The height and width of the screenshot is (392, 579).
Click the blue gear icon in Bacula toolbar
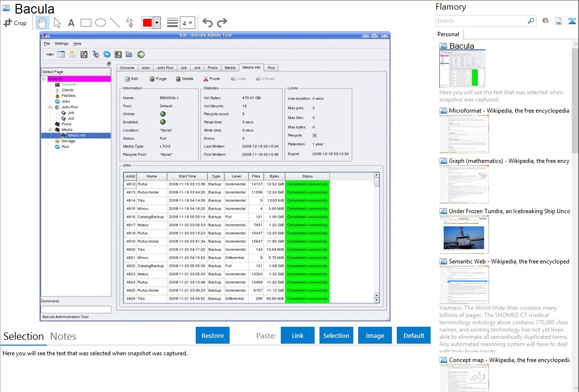pyautogui.click(x=107, y=55)
